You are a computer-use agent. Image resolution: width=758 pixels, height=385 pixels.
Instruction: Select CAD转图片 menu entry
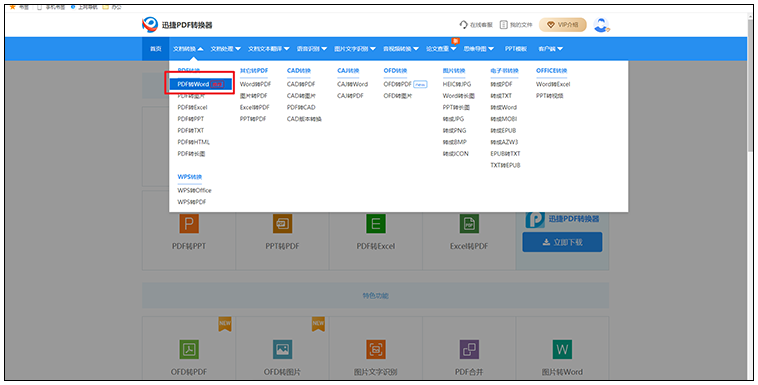click(301, 96)
